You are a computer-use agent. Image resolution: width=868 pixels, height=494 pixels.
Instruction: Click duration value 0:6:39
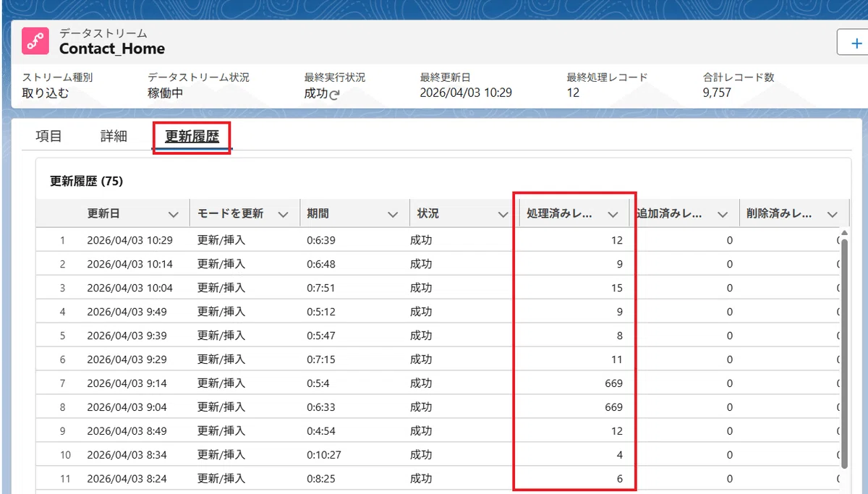[321, 240]
